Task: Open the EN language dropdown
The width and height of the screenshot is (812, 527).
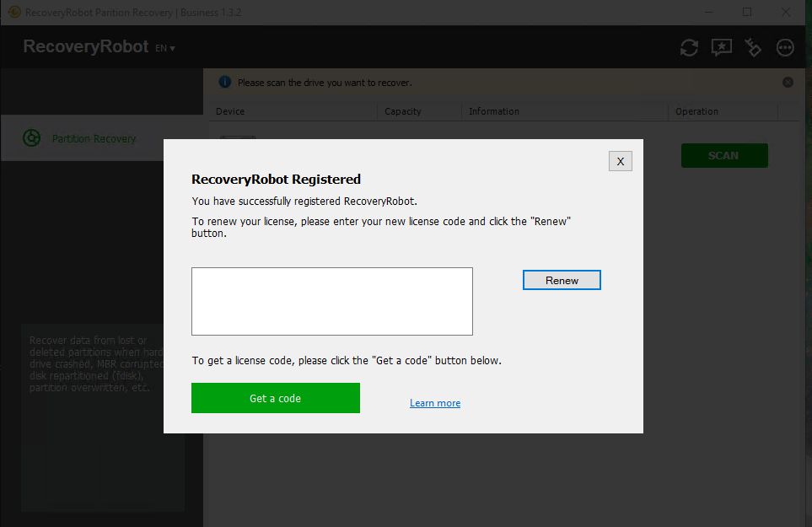Action: 165,48
